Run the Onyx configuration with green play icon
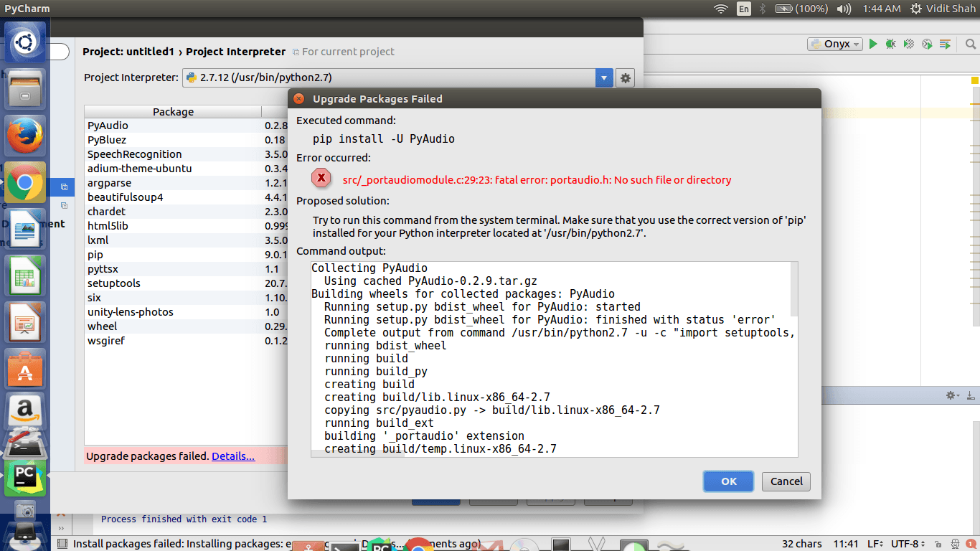This screenshot has height=551, width=980. (x=873, y=44)
